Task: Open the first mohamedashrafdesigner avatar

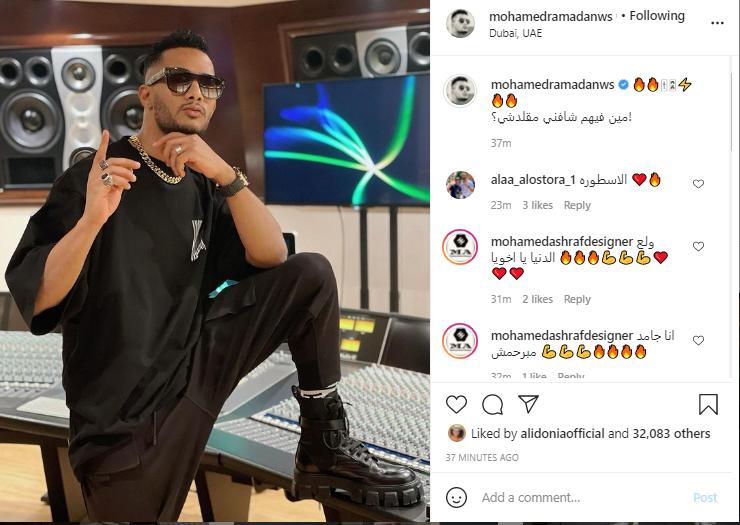Action: [460, 246]
